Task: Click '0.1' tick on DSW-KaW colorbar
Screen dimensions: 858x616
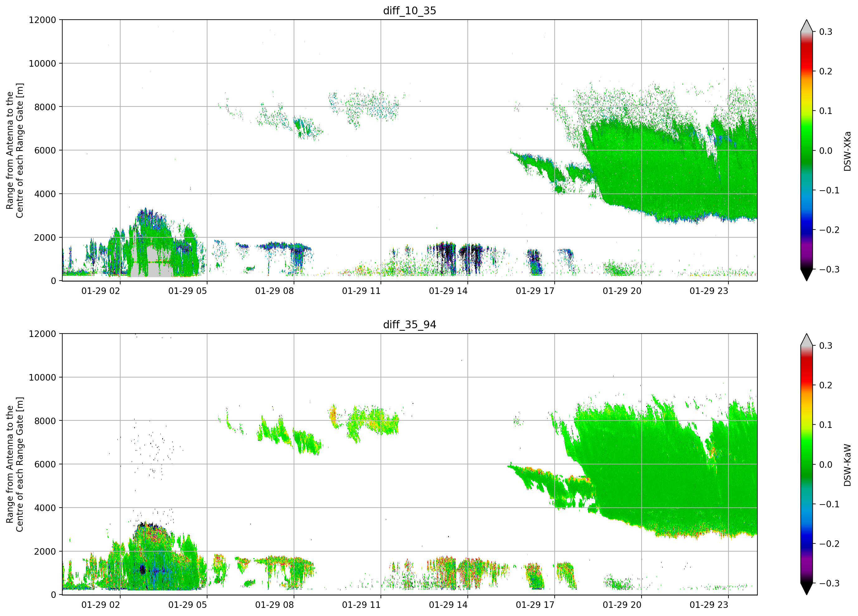Action: click(x=826, y=425)
